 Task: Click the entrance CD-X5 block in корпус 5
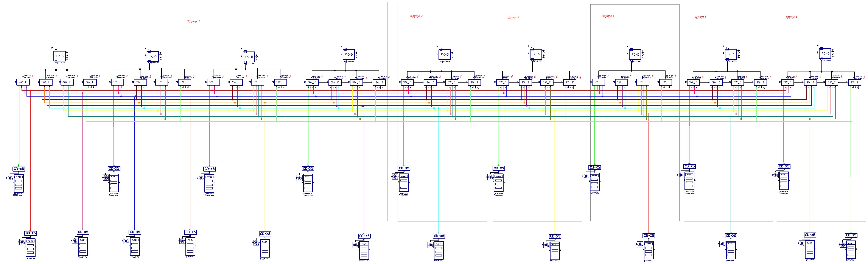tap(689, 166)
